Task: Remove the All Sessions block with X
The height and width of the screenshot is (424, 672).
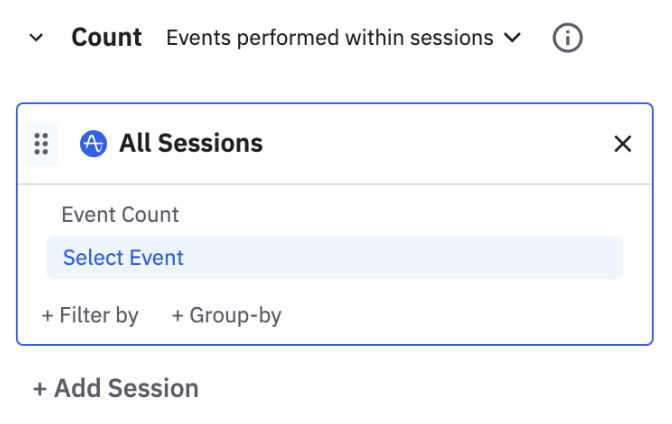Action: coord(622,144)
